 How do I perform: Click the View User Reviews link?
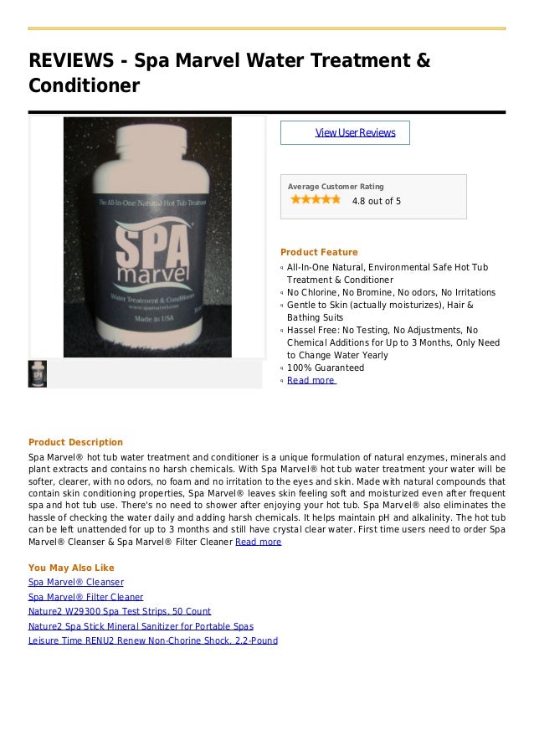pyautogui.click(x=355, y=132)
